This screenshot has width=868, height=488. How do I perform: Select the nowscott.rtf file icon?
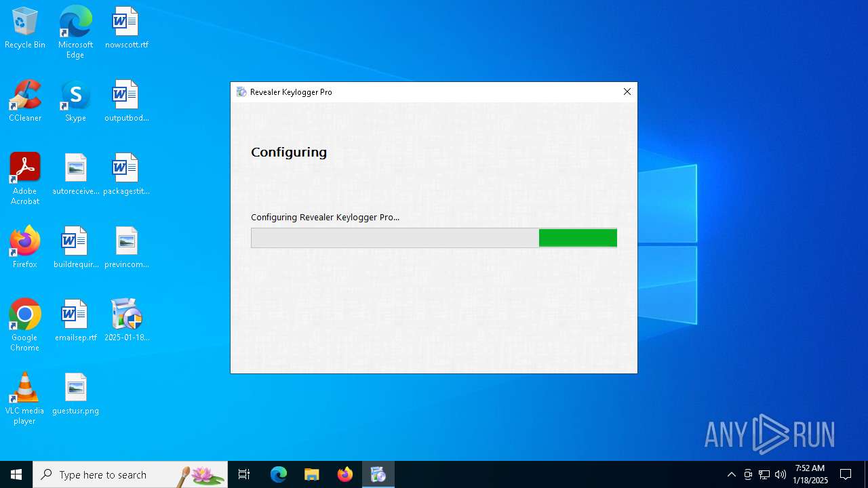tap(126, 28)
